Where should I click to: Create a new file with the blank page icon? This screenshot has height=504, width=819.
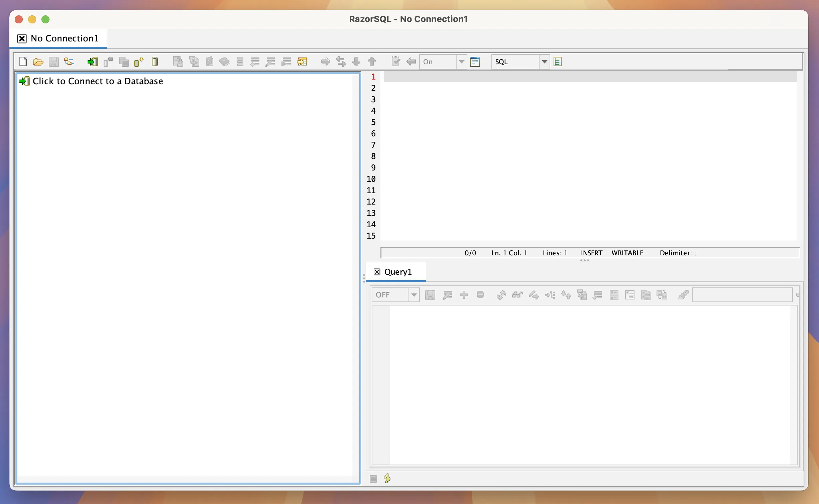[23, 61]
